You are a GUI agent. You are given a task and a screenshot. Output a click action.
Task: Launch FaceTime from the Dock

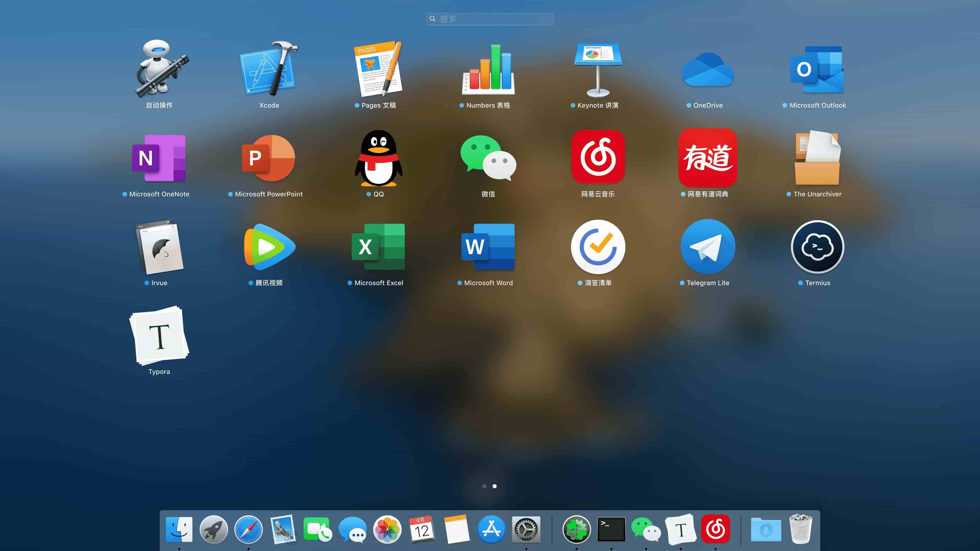pos(317,529)
